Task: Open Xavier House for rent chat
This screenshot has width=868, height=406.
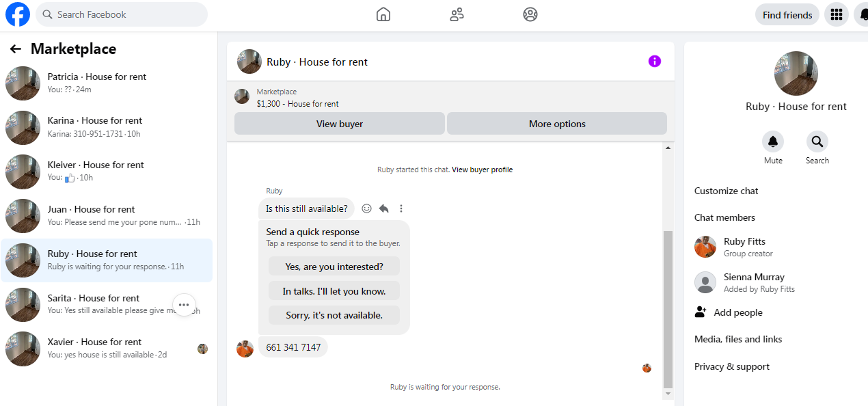Action: 107,349
